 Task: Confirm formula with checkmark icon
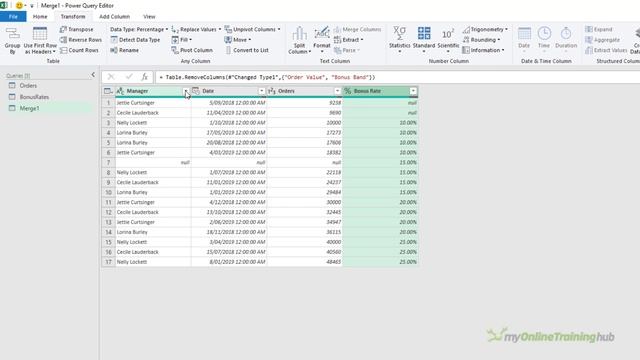click(129, 77)
